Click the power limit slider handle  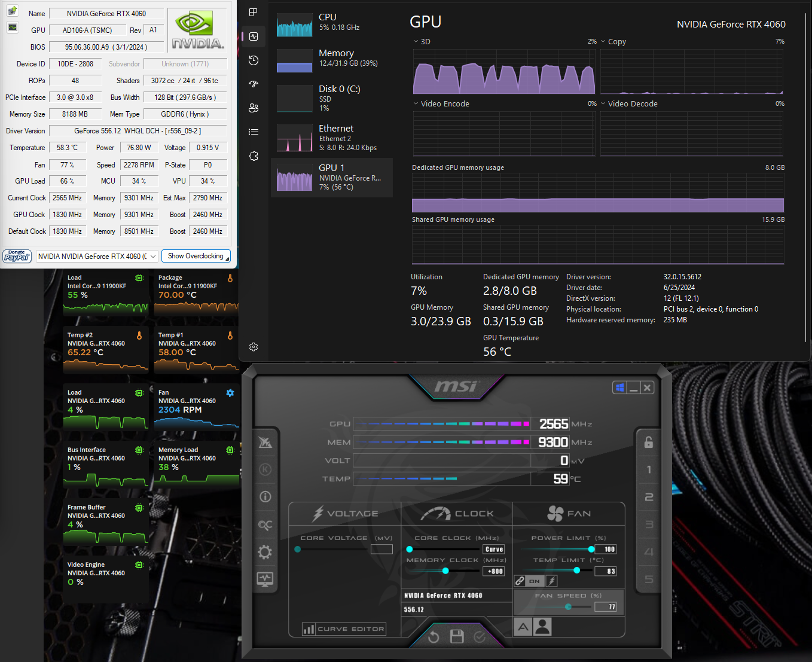point(591,549)
